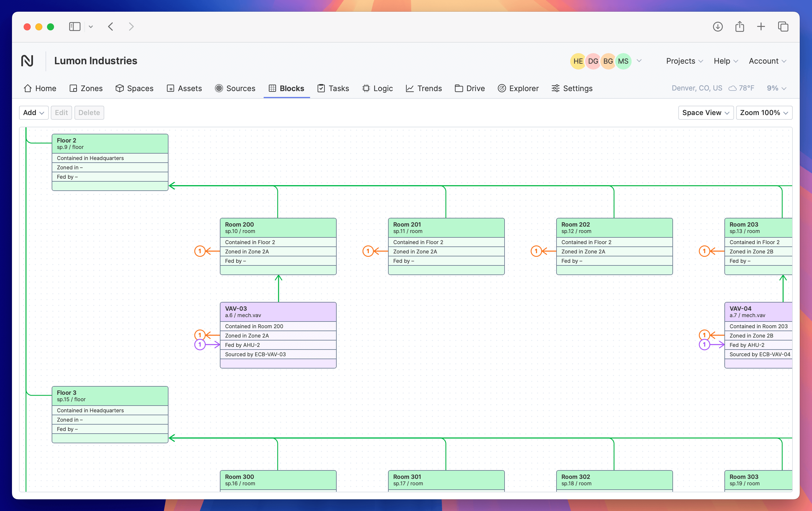Screen dimensions: 812x511
Task: Click the HE user avatar
Action: pos(578,61)
